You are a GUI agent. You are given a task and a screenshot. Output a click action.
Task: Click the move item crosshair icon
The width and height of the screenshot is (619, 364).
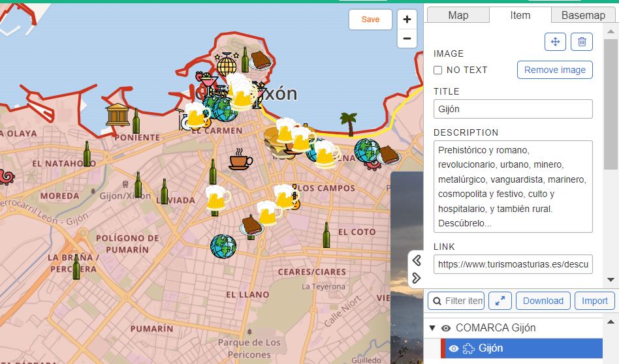(x=555, y=42)
